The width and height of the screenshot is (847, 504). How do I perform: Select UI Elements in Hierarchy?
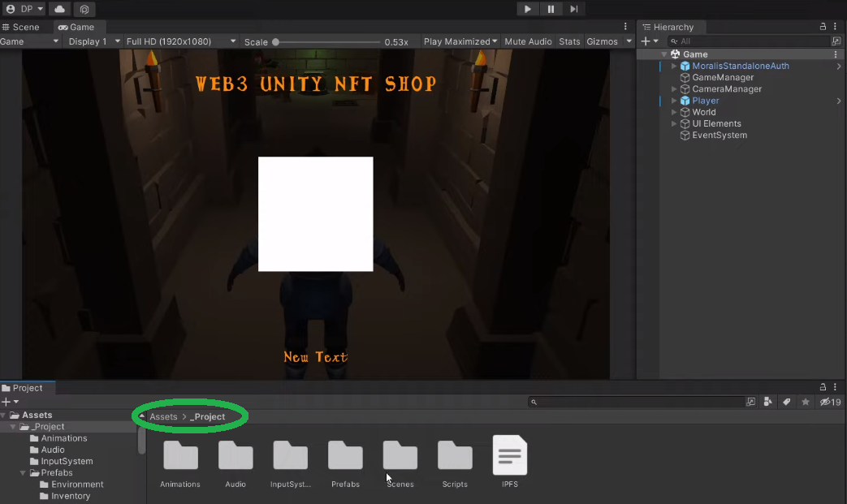716,123
